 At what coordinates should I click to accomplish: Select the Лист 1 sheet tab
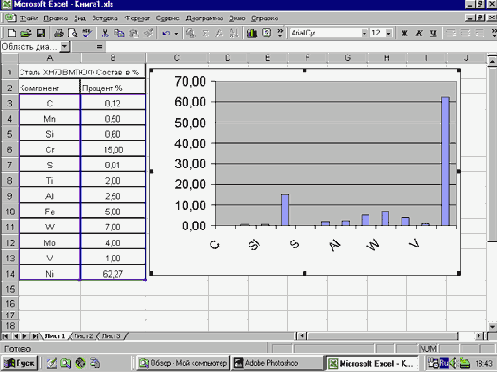55,336
